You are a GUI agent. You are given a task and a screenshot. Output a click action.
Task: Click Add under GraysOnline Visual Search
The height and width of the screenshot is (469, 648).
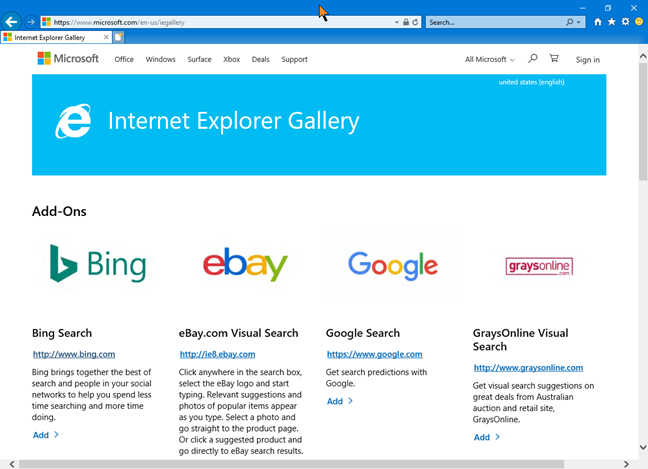click(486, 437)
